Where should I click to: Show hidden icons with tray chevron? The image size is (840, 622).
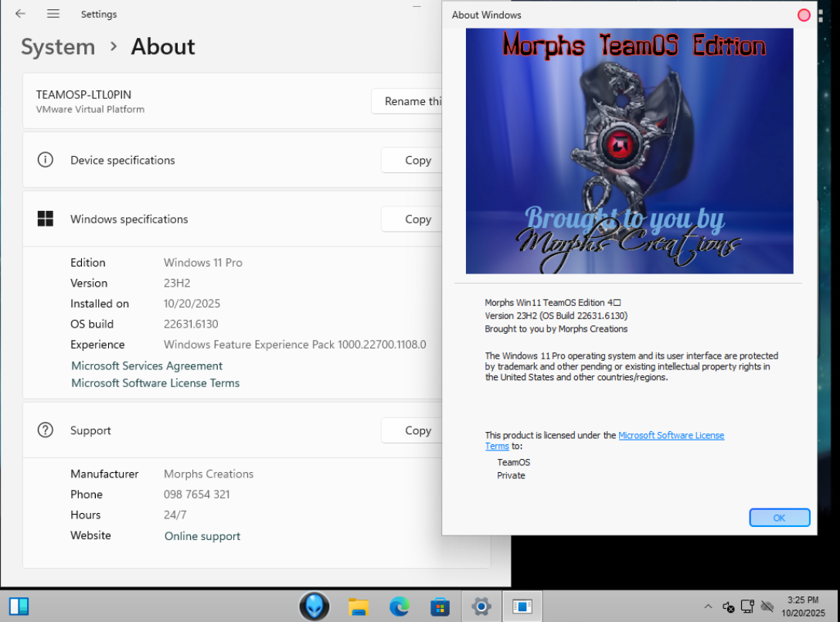coord(708,607)
